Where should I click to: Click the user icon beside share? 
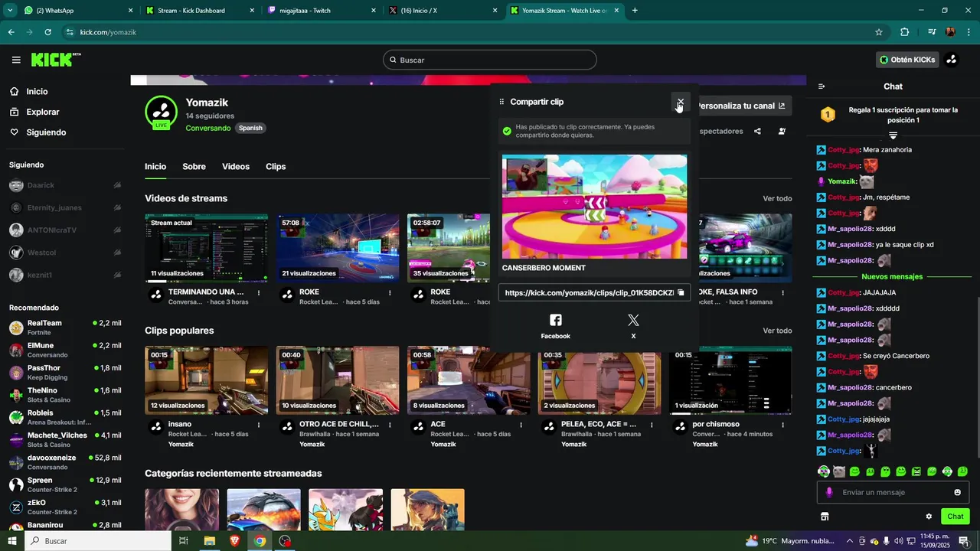pos(782,131)
